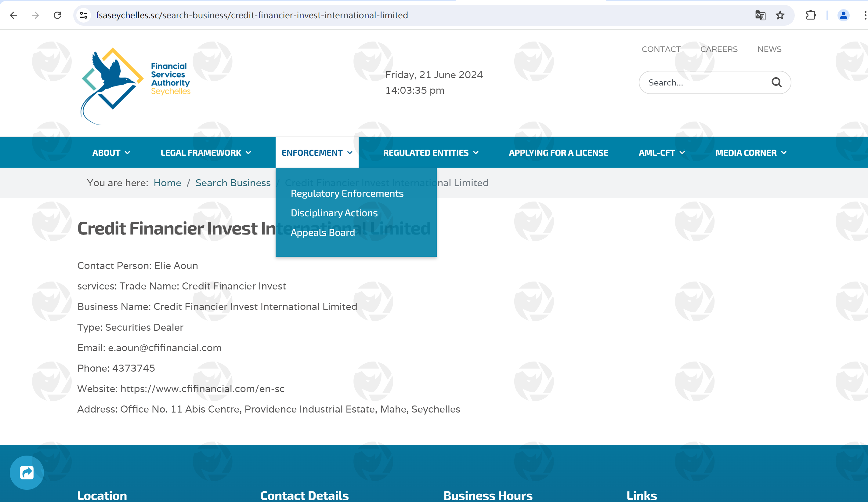This screenshot has width=868, height=502.
Task: Choose Appeals Board from Enforcement menu
Action: pos(322,233)
